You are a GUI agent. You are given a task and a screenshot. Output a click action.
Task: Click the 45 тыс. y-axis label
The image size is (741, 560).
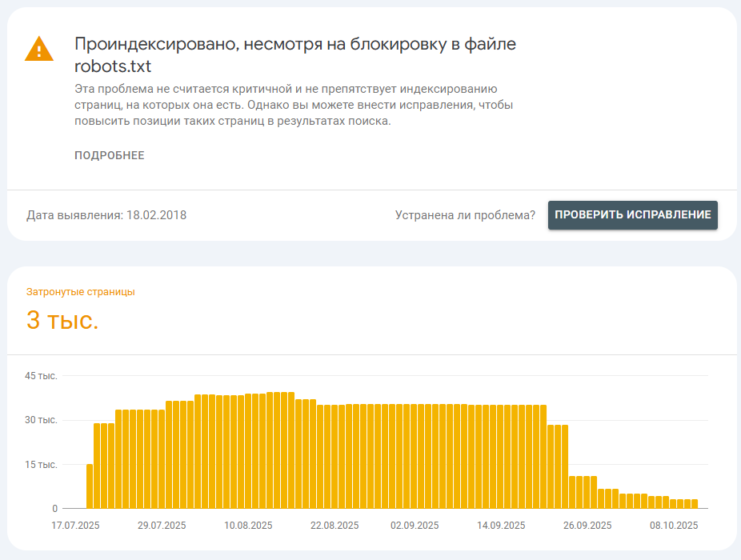tap(42, 376)
